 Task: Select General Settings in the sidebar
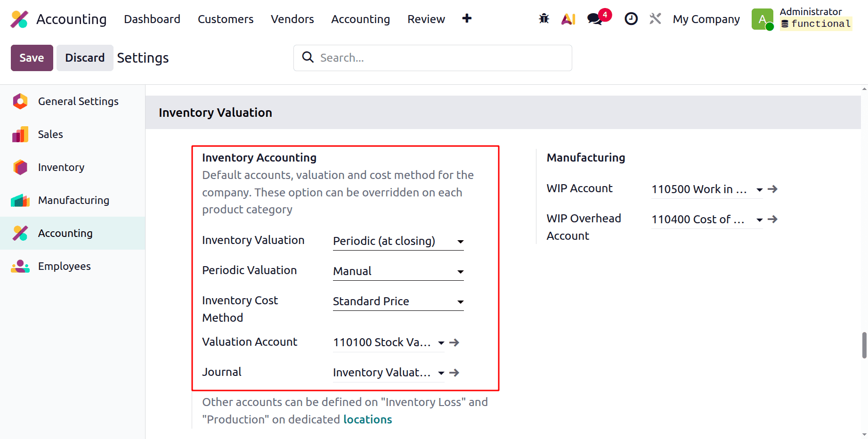(x=73, y=101)
